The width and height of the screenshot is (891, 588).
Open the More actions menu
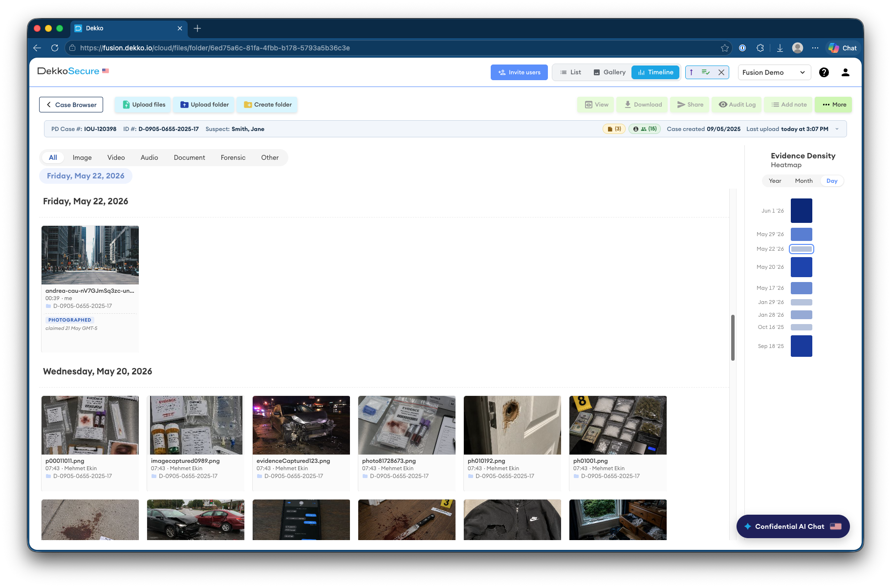click(834, 105)
